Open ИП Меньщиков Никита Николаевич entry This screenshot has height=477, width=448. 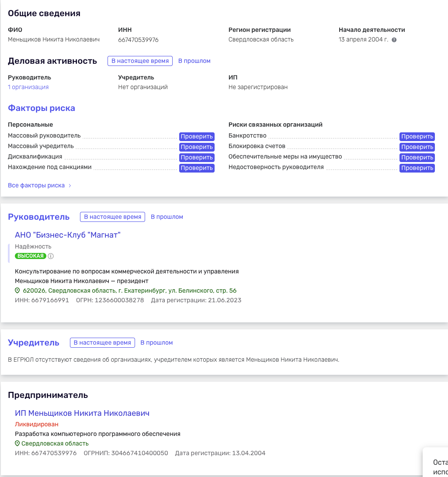coord(82,413)
